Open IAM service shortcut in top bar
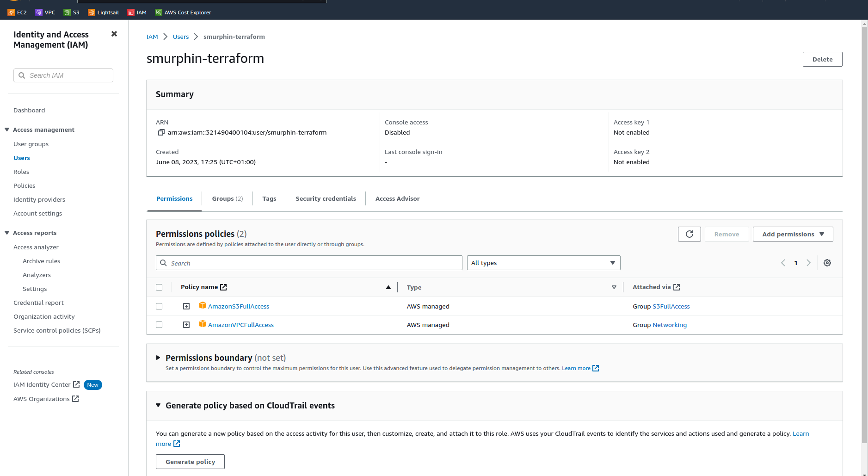This screenshot has width=868, height=476. (x=137, y=12)
